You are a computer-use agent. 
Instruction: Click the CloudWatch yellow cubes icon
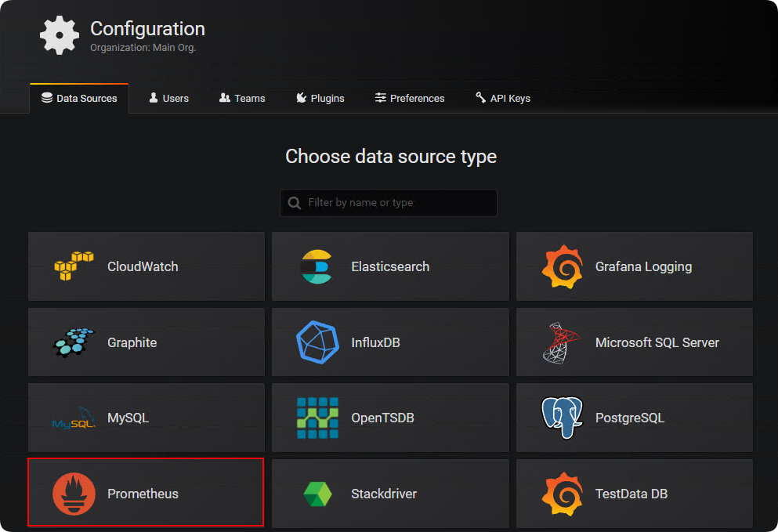(x=74, y=266)
